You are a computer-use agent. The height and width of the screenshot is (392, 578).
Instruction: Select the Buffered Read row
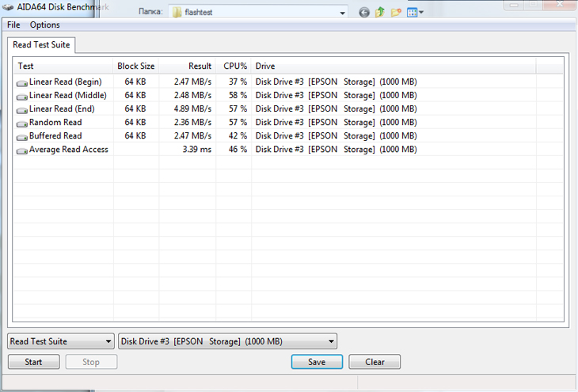(288, 135)
